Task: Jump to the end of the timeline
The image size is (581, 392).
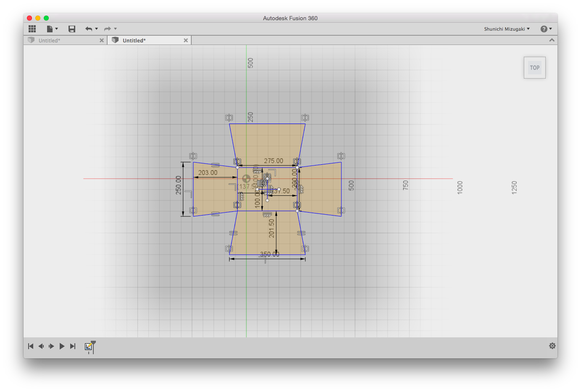Action: click(73, 346)
